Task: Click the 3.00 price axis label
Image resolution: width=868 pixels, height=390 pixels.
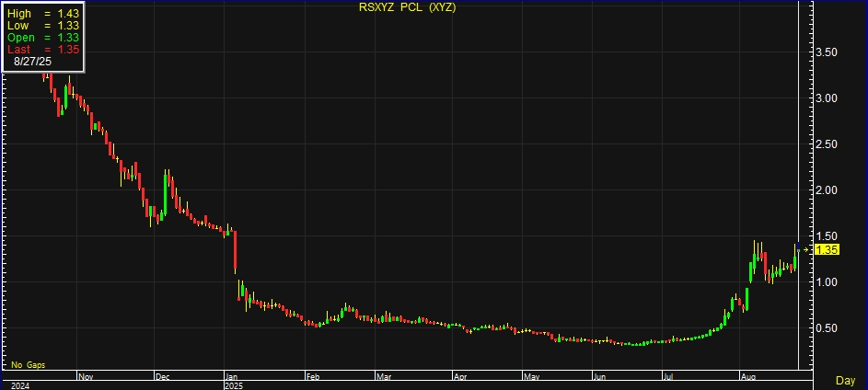Action: (827, 98)
